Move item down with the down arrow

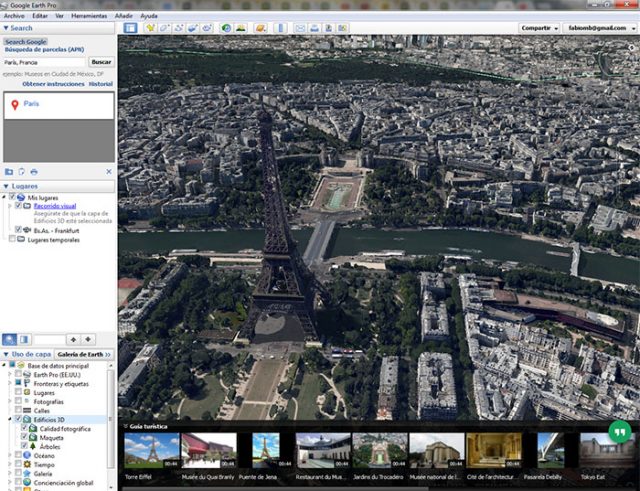pos(88,339)
